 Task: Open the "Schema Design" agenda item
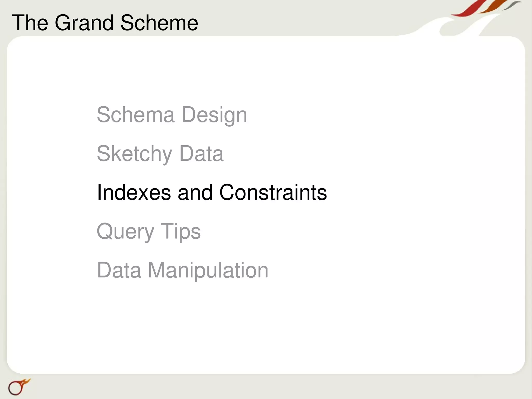click(172, 115)
